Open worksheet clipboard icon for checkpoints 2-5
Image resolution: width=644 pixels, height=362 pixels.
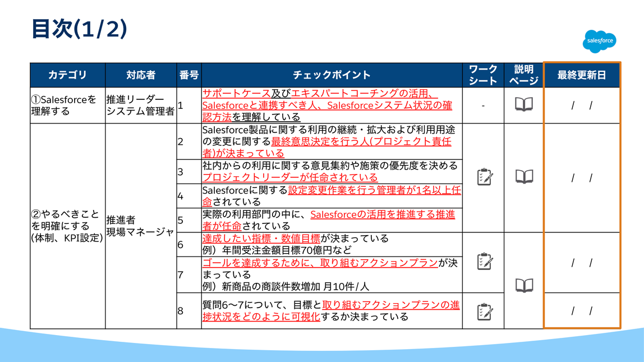[484, 177]
